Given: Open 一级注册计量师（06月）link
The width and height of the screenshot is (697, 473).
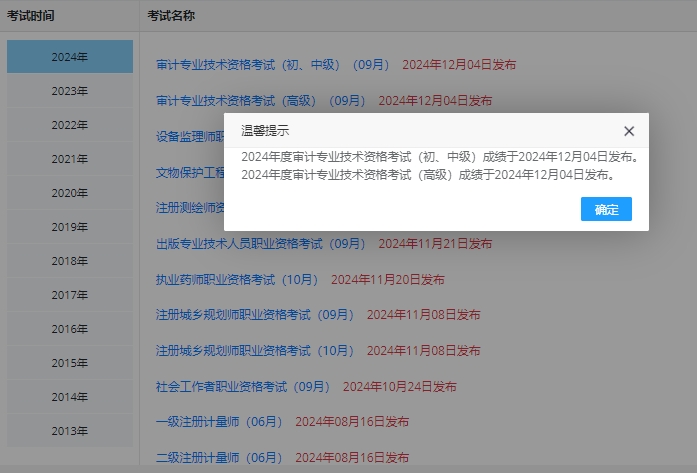Looking at the screenshot, I should coord(219,421).
